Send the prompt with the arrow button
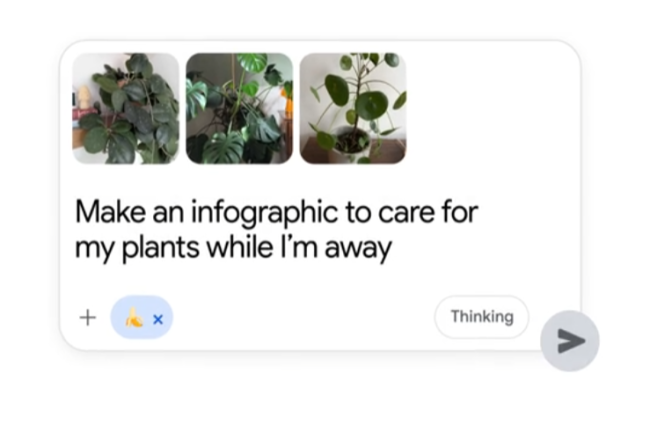The width and height of the screenshot is (650, 433). point(570,341)
